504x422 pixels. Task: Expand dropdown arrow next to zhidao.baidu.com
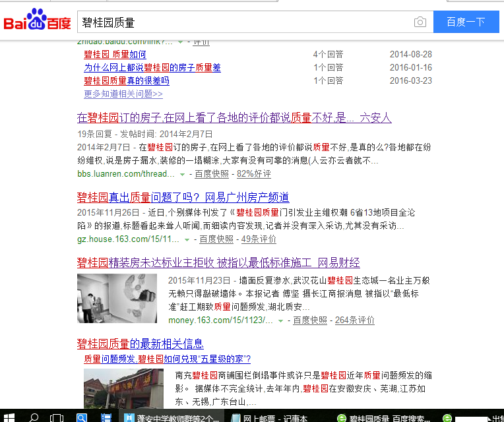[x=181, y=42]
